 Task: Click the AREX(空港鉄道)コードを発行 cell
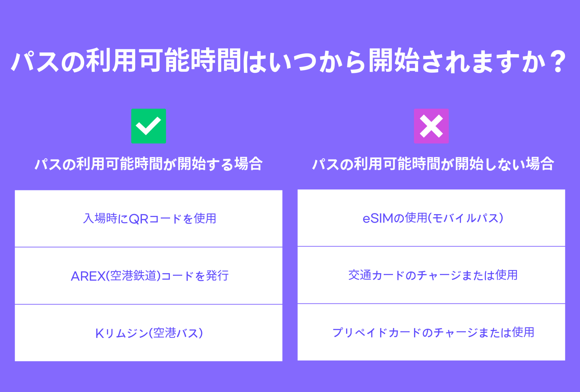coord(148,276)
